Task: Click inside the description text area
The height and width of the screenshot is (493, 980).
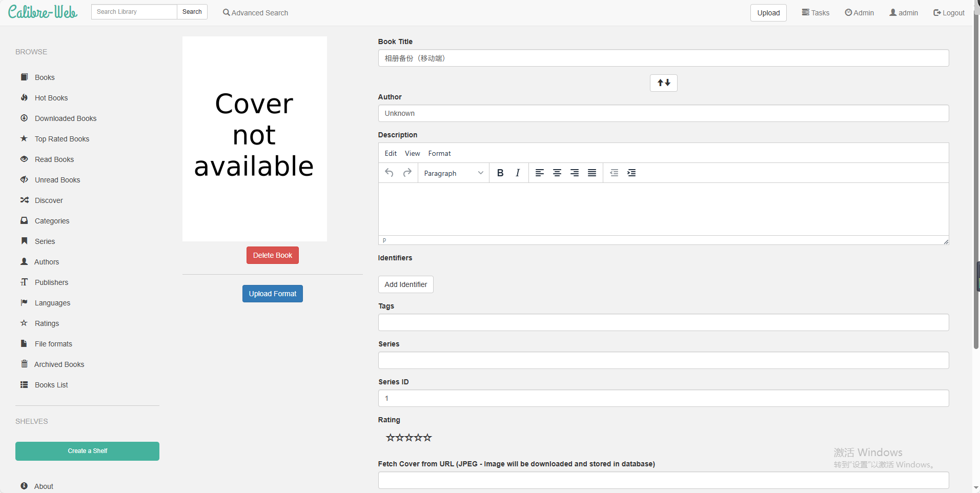Action: pyautogui.click(x=664, y=209)
